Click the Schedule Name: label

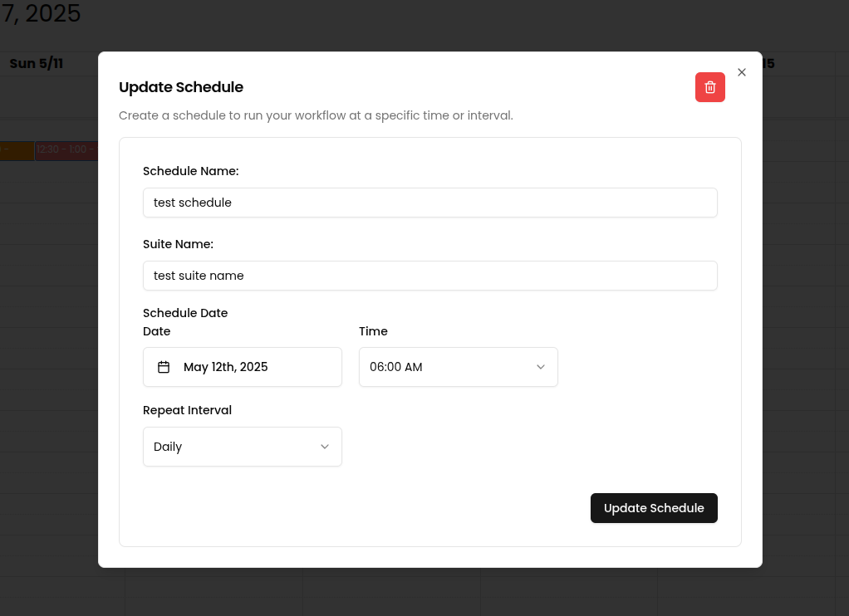tap(190, 171)
